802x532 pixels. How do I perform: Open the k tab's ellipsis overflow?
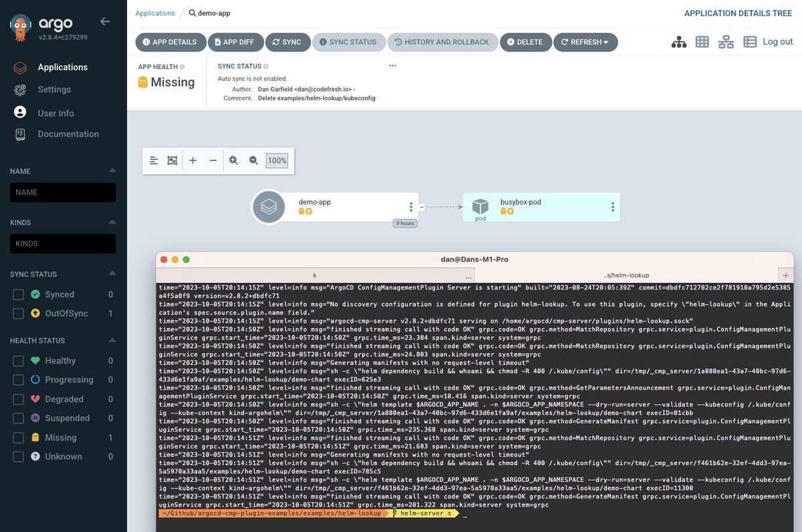(469, 277)
